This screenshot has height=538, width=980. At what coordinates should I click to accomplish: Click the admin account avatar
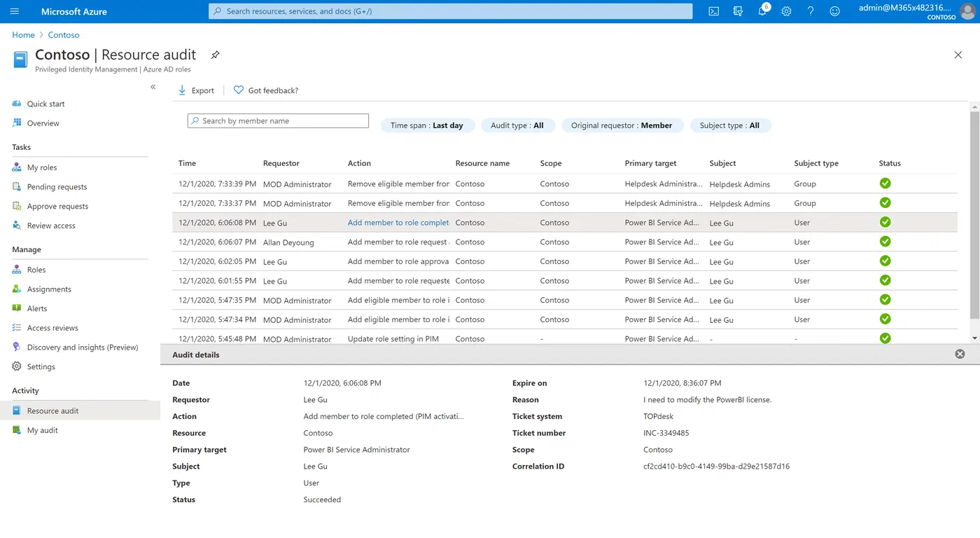coord(967,11)
